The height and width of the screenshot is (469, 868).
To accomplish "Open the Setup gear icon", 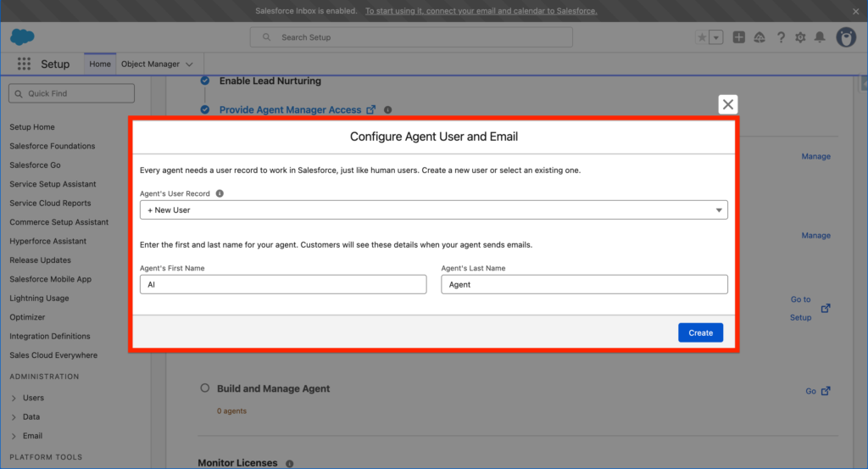I will click(800, 37).
